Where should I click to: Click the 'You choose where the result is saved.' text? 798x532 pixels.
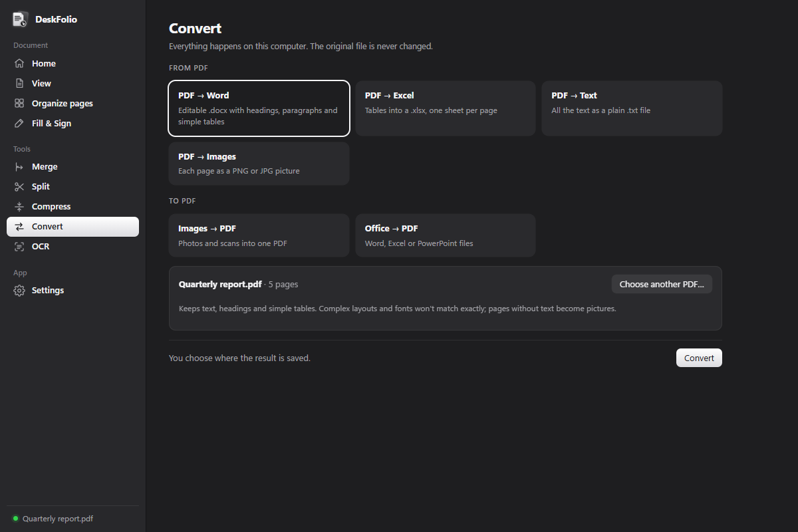pos(239,358)
